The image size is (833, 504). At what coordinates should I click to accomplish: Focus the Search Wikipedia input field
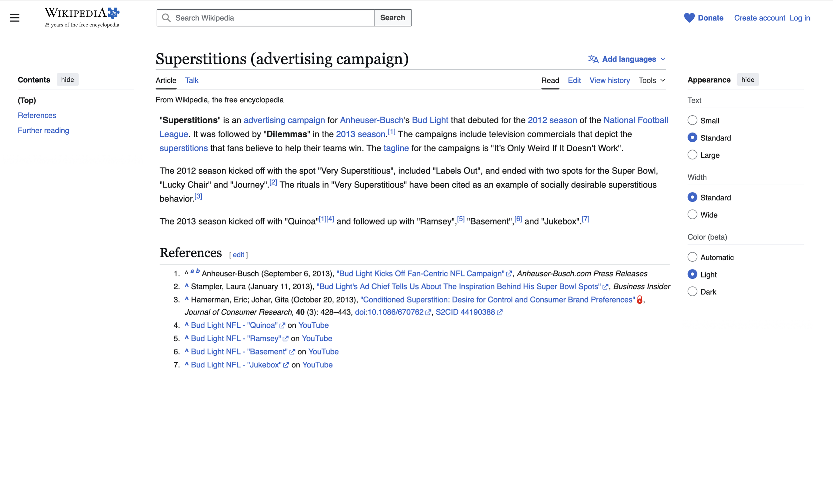click(265, 18)
